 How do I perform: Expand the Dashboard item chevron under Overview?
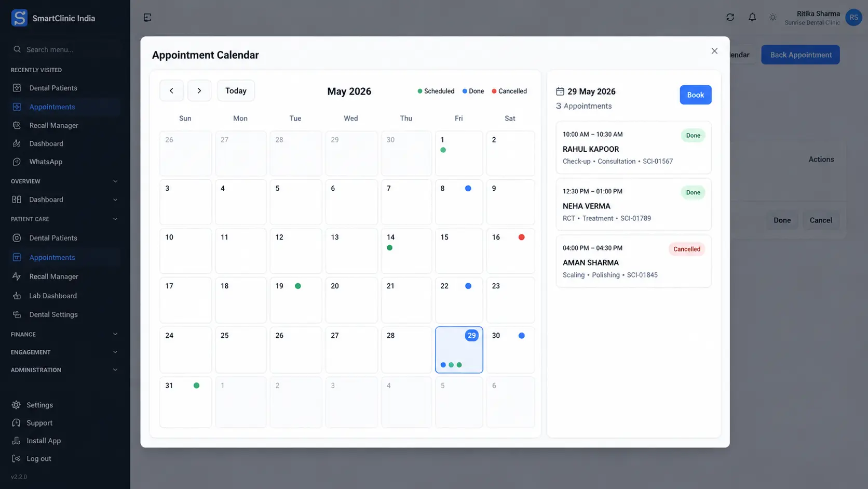click(x=115, y=200)
